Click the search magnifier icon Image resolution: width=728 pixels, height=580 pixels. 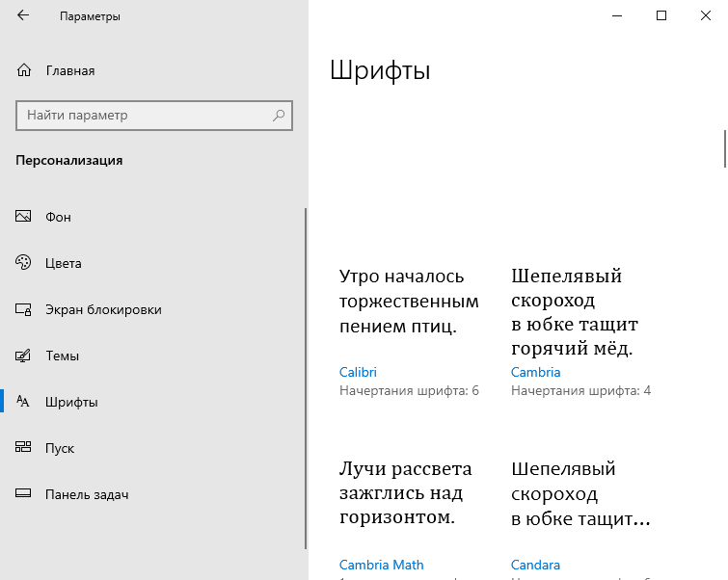pos(279,115)
